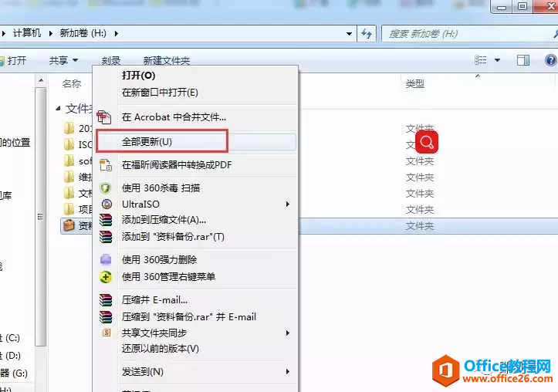Click the ISO folder icon
This screenshot has height=392, width=558.
coord(69,144)
